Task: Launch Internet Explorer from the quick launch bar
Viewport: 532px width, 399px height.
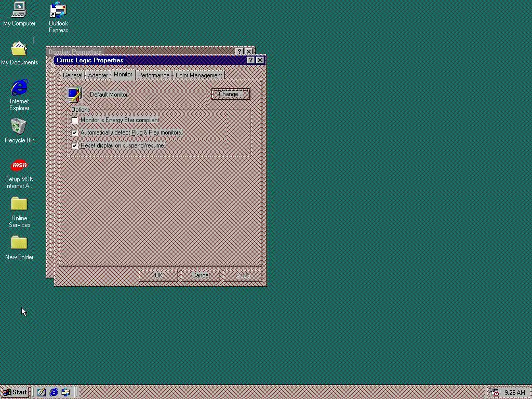Action: tap(54, 393)
